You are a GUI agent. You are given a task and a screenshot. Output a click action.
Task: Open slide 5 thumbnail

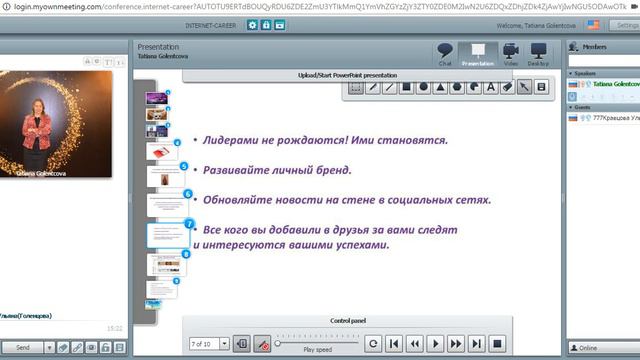(x=165, y=177)
